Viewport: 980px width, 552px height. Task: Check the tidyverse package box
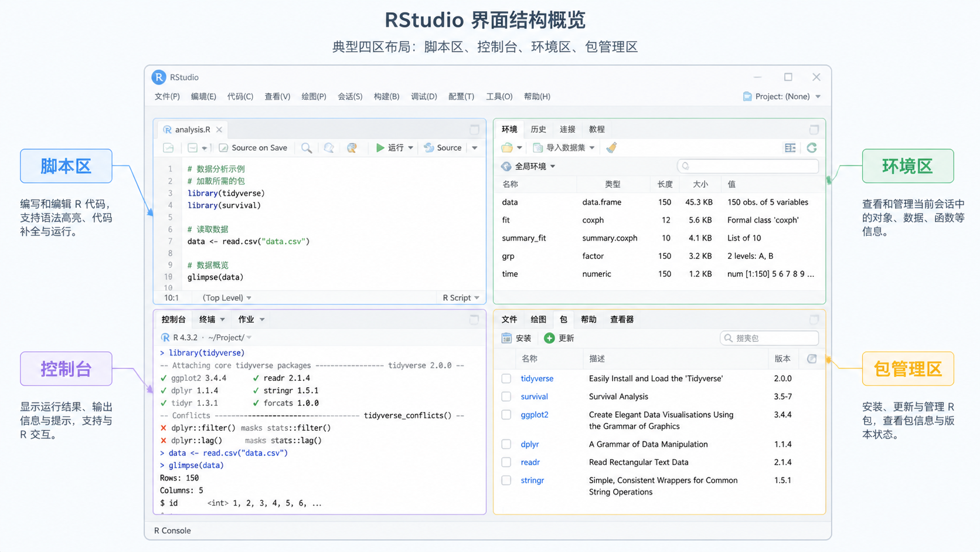506,379
